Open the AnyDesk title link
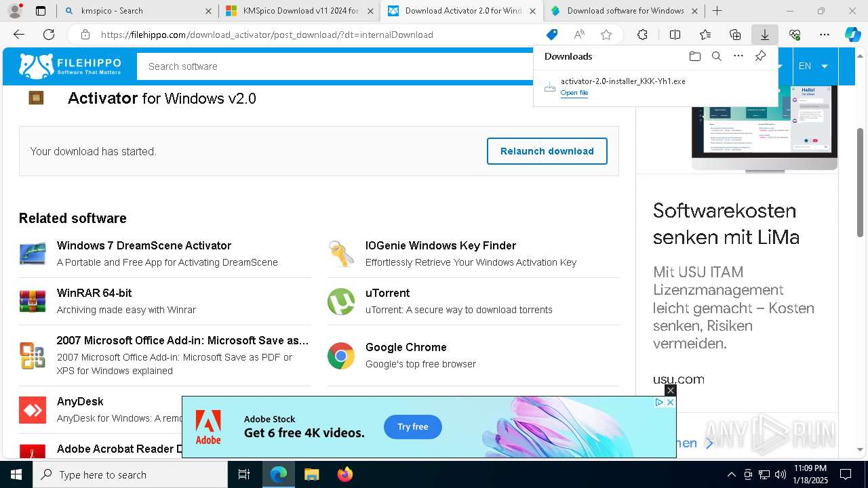This screenshot has height=488, width=868. (80, 401)
